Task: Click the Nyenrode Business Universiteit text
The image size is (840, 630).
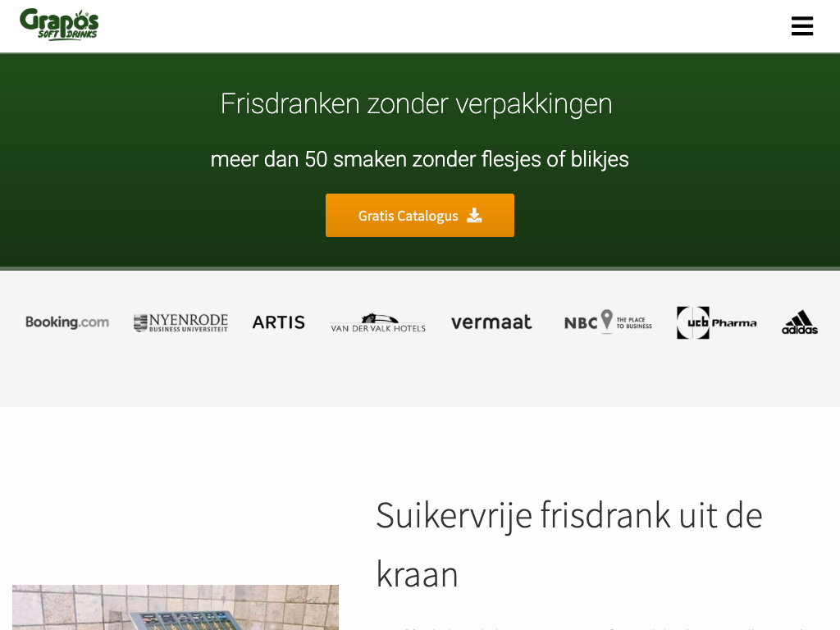Action: point(189,322)
